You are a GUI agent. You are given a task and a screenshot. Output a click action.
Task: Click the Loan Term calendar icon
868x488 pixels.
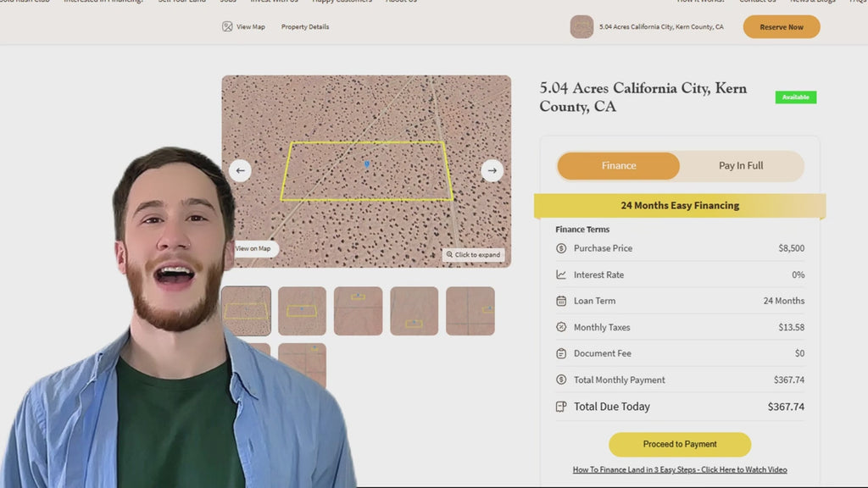point(561,301)
